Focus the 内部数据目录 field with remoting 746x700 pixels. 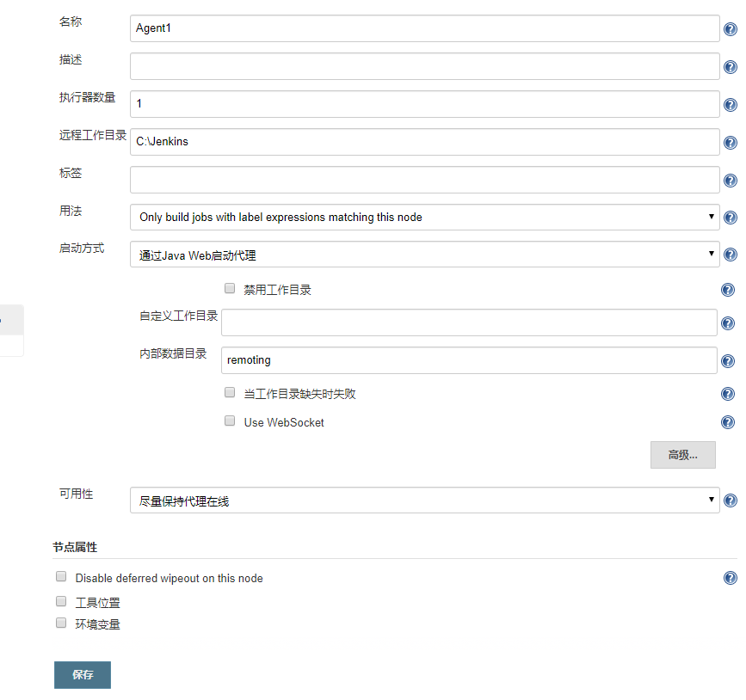point(469,360)
